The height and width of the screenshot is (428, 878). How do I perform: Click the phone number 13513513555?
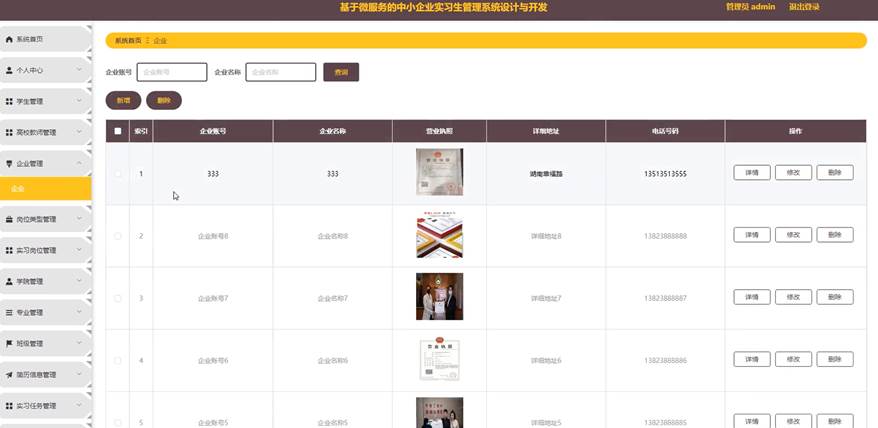pyautogui.click(x=665, y=174)
